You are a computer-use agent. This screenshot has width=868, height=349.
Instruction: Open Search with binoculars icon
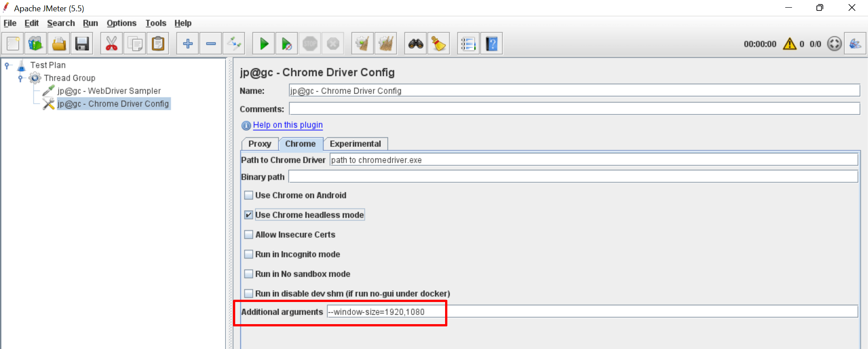coord(416,44)
